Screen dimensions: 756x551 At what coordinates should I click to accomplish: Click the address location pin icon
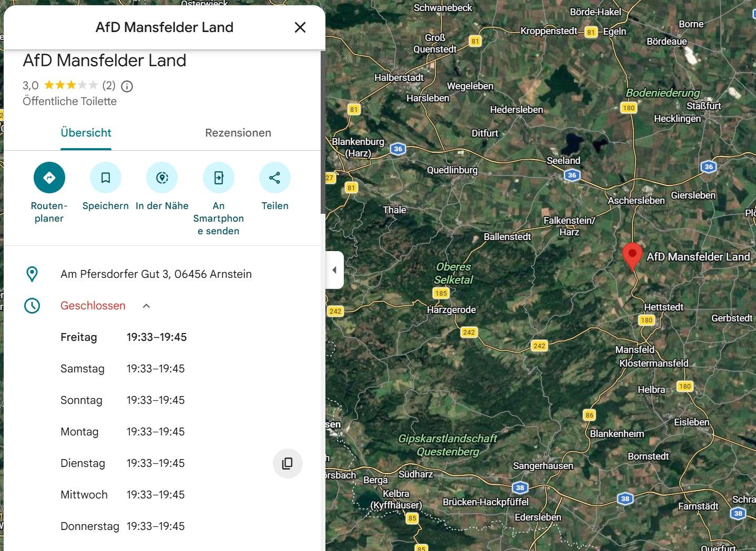(32, 274)
